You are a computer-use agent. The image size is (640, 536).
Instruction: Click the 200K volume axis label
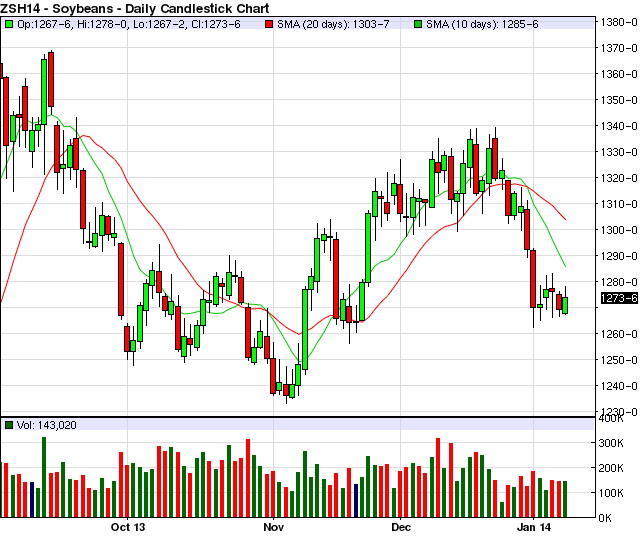611,468
